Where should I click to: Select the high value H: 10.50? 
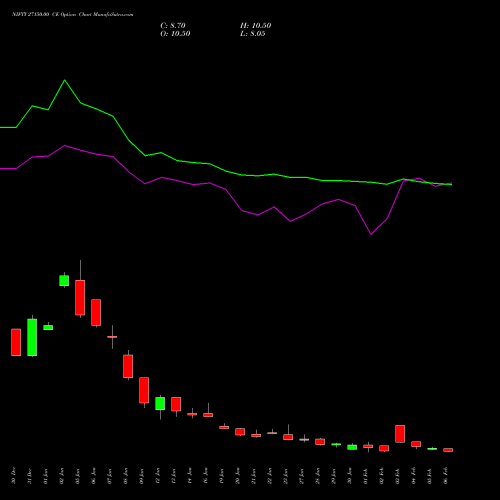256,26
